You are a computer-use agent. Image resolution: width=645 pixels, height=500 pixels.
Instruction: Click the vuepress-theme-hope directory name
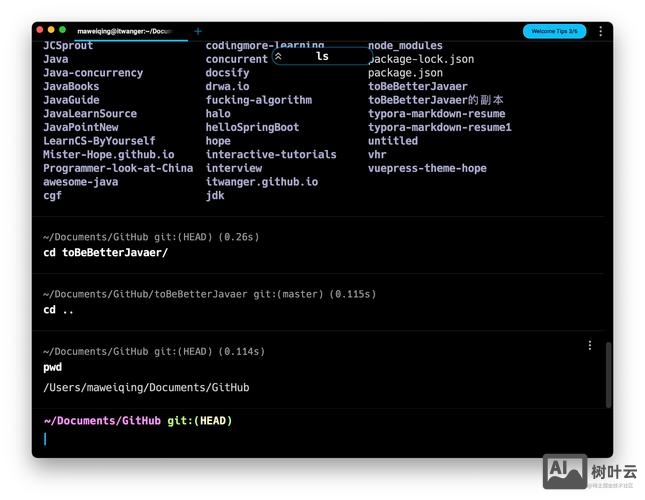tap(427, 168)
